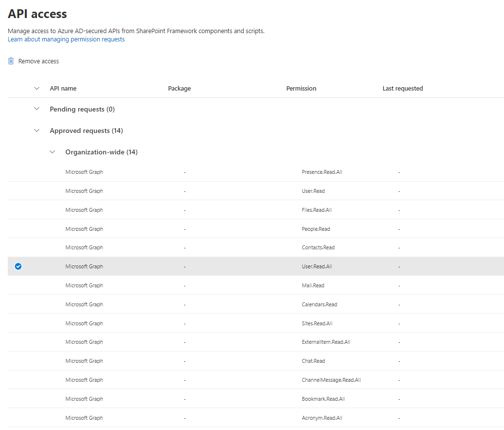Collapse the Approved requests (14) group

pyautogui.click(x=36, y=131)
